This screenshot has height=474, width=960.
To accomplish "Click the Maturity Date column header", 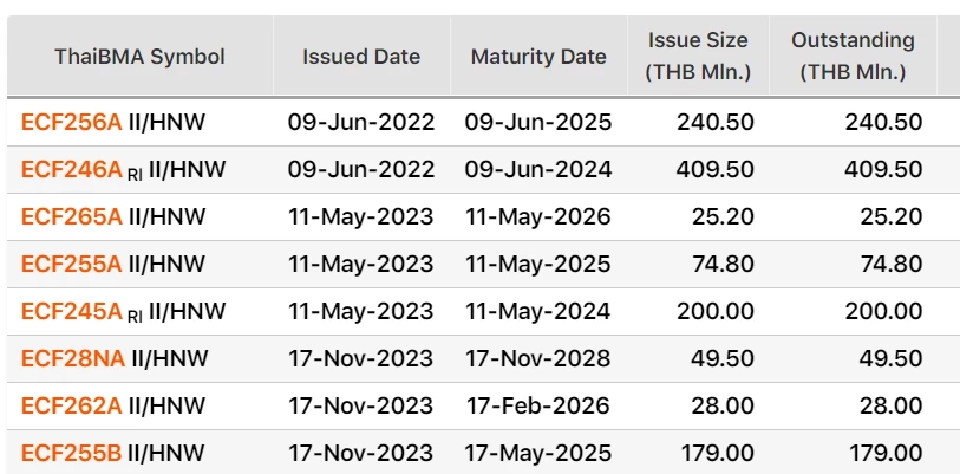I will (x=538, y=56).
